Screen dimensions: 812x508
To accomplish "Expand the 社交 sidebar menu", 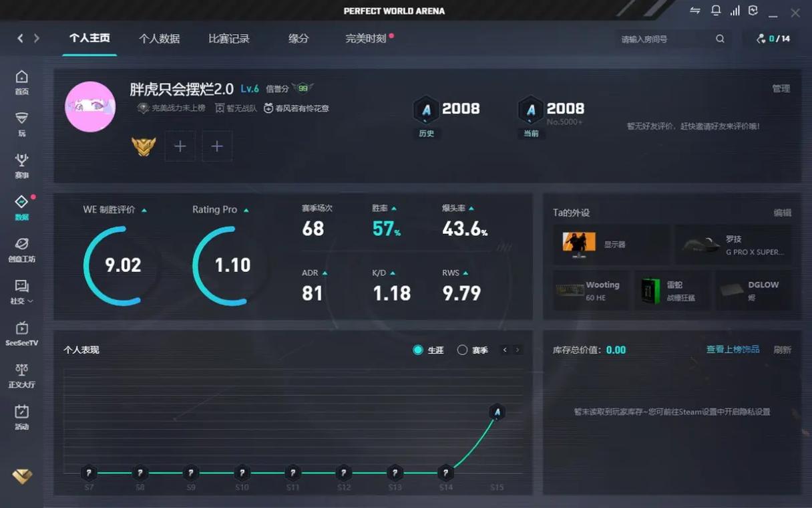I will [x=21, y=291].
